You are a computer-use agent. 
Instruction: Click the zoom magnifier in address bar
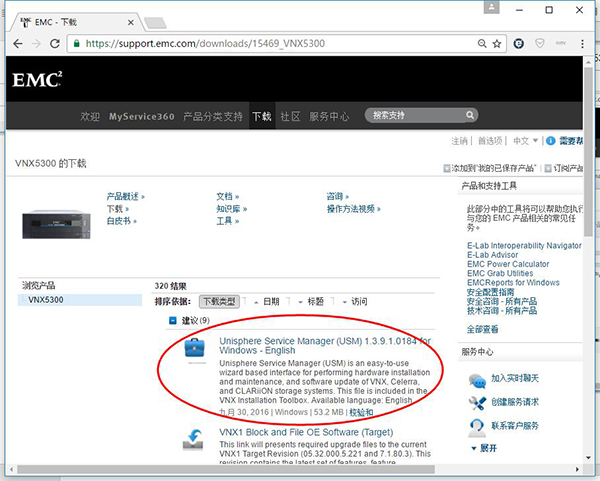[482, 44]
